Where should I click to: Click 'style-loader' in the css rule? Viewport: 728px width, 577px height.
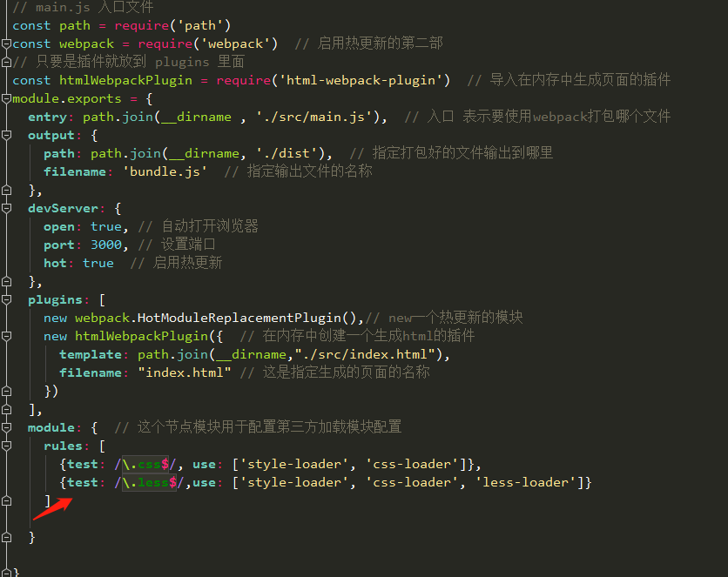[x=293, y=464]
